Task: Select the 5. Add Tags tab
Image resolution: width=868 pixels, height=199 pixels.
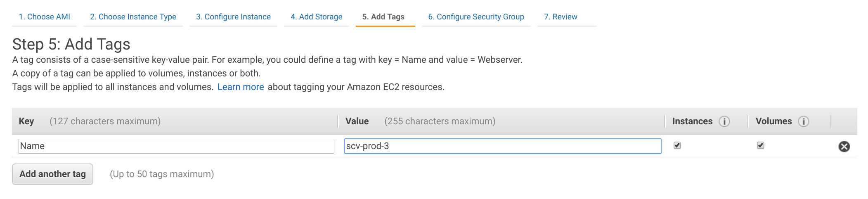Action: (x=383, y=17)
